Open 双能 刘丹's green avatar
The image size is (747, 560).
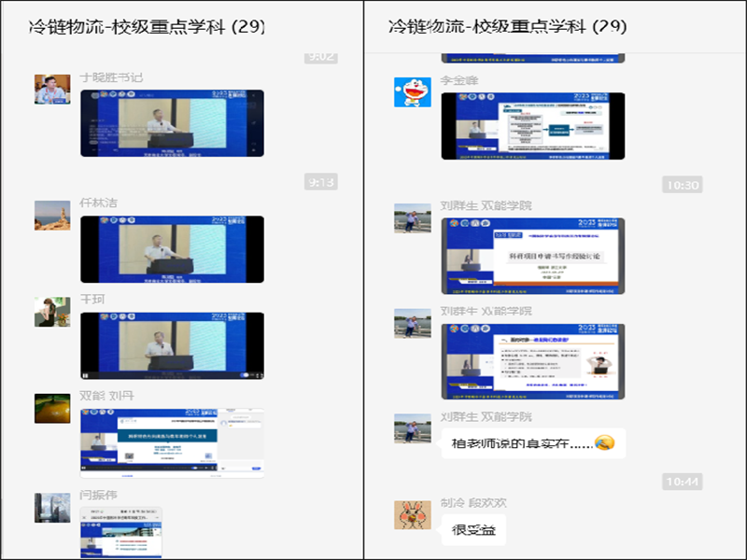click(52, 409)
